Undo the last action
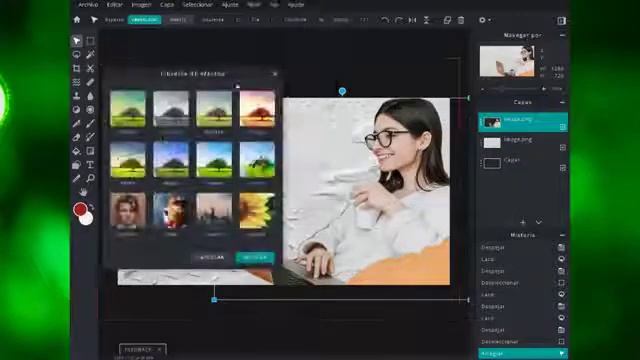Viewport: 640px width, 360px height. [384, 20]
